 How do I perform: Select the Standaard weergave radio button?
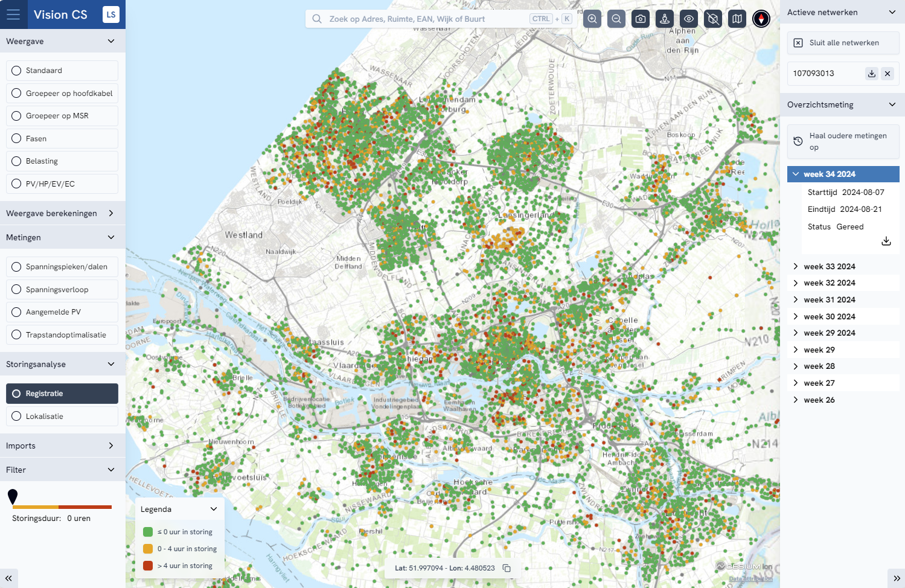pos(16,70)
